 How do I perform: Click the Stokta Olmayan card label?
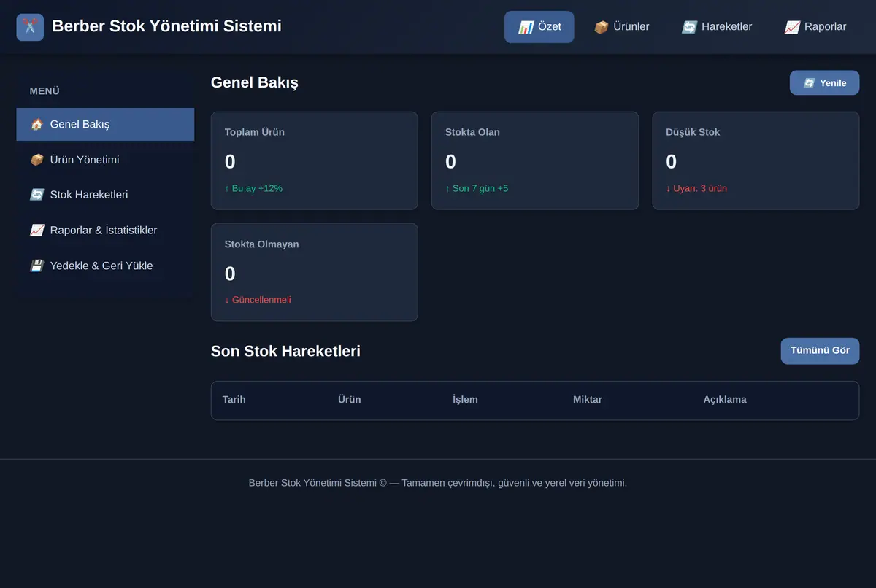click(261, 244)
